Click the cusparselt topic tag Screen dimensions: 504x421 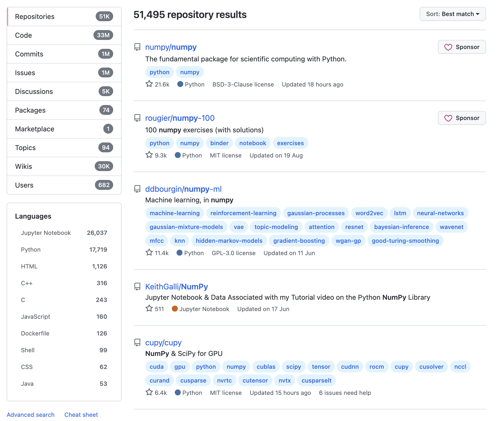click(x=316, y=381)
